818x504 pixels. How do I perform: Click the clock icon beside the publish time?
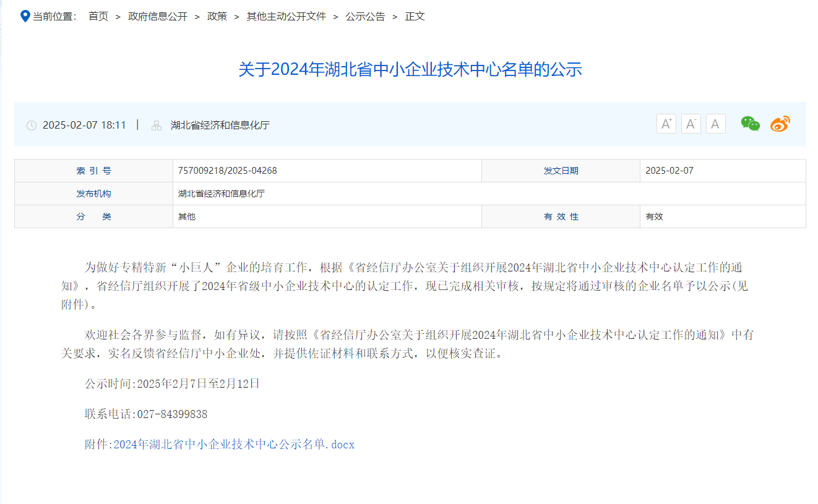(x=32, y=125)
